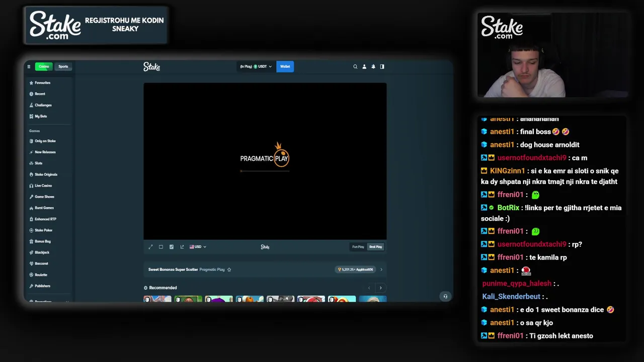Viewport: 644px width, 362px height.
Task: Click the Bonus Buy icon
Action: [31, 241]
